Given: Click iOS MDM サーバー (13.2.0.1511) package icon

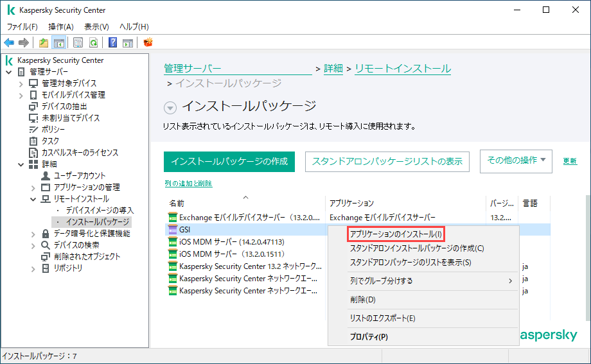Looking at the screenshot, I should coord(173,254).
